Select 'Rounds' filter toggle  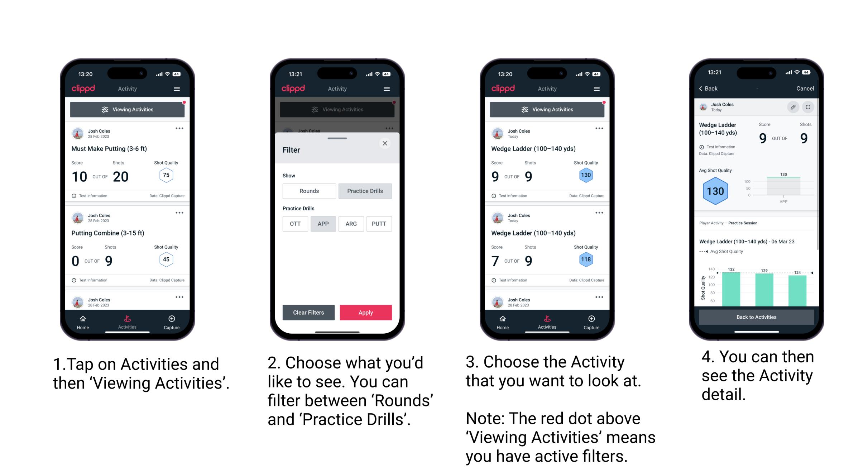308,191
